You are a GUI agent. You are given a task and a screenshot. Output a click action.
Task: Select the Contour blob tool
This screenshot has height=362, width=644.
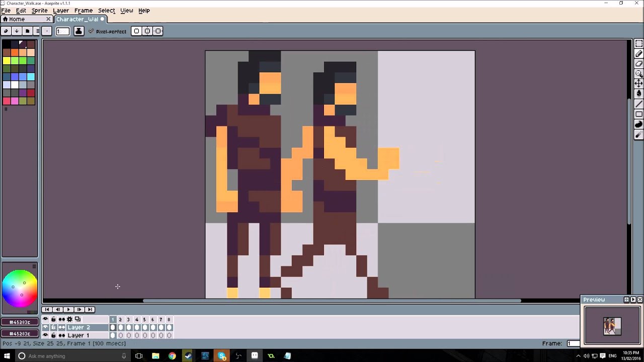click(638, 124)
